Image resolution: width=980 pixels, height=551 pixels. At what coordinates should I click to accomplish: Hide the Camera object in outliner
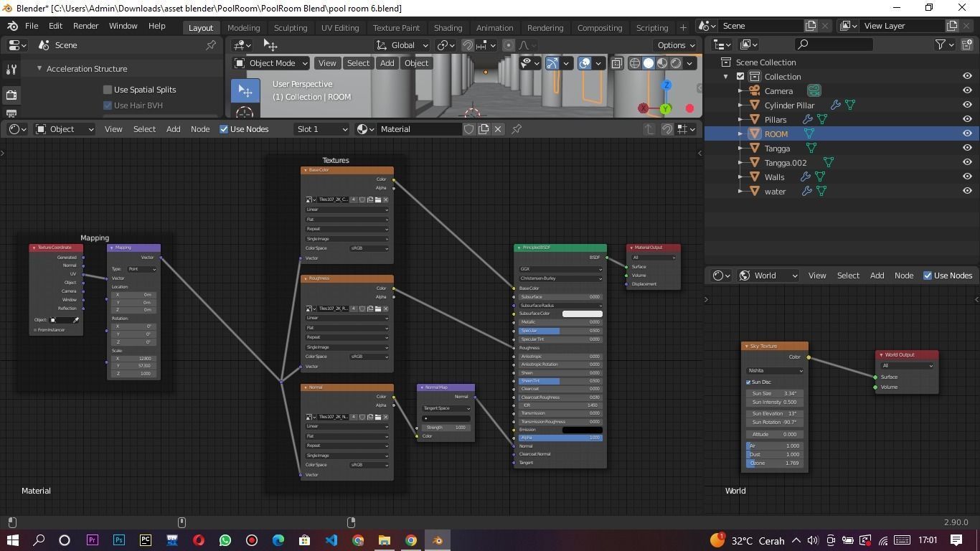click(967, 91)
